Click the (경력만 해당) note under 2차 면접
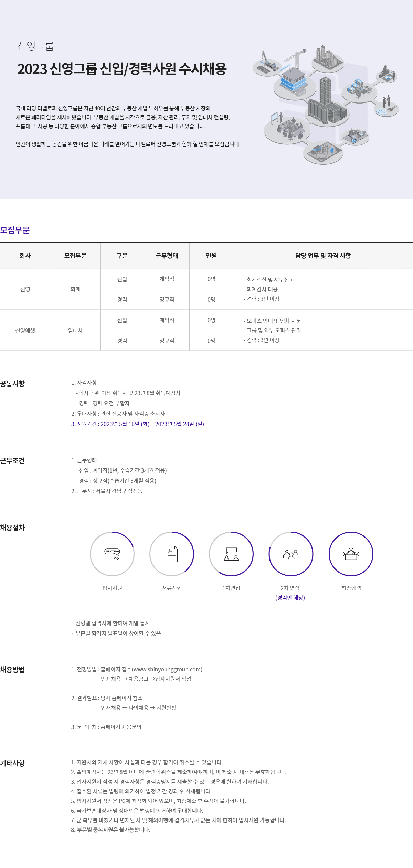 pos(290,598)
